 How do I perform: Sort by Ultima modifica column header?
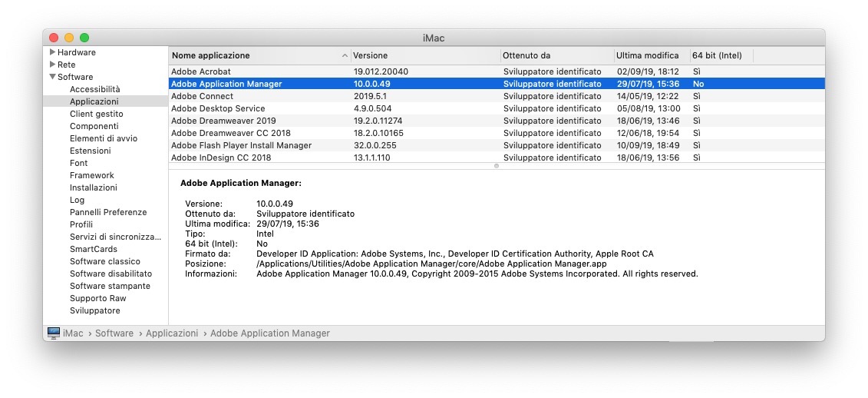click(x=647, y=55)
